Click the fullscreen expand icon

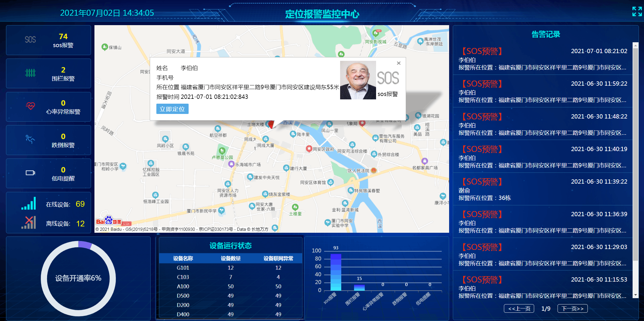(x=637, y=12)
